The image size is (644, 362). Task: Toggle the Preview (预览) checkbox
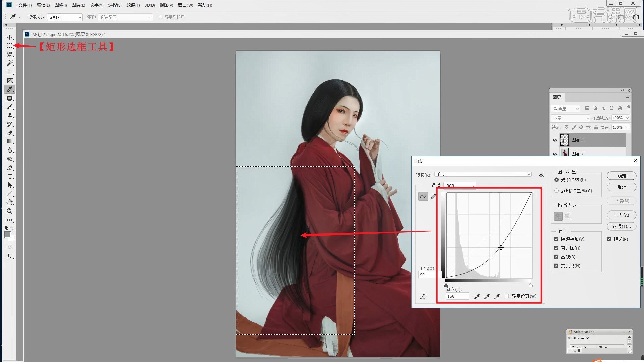click(x=609, y=239)
